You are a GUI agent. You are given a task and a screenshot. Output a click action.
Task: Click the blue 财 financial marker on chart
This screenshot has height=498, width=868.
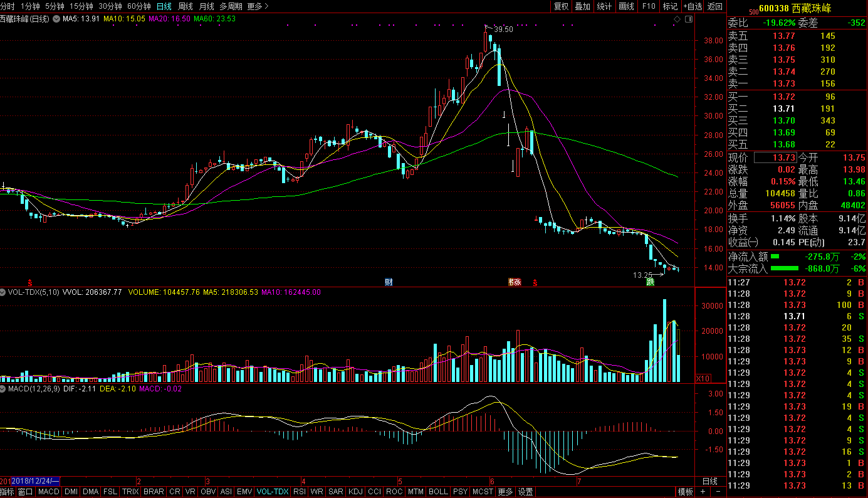[389, 282]
